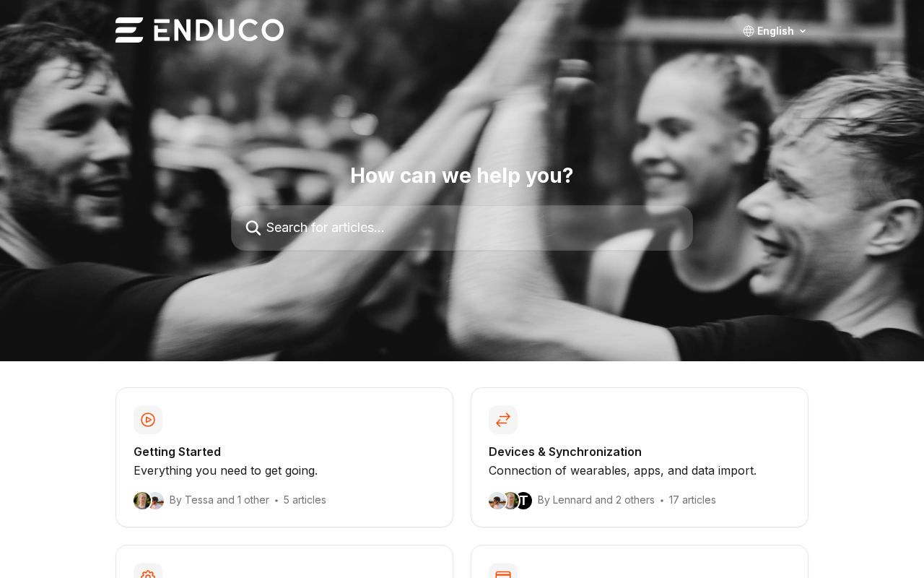Click the "How can we help you?" heading
924x578 pixels.
coord(462,176)
